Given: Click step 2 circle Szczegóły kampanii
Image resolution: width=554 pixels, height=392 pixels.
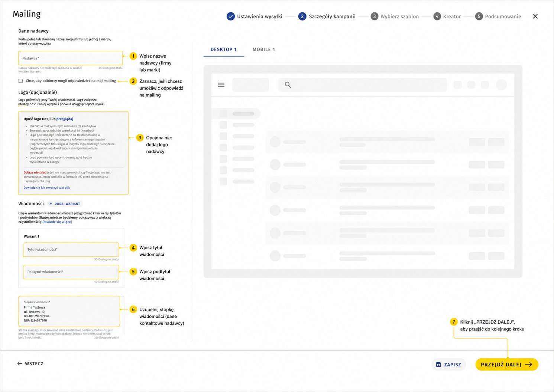Looking at the screenshot, I should (302, 16).
